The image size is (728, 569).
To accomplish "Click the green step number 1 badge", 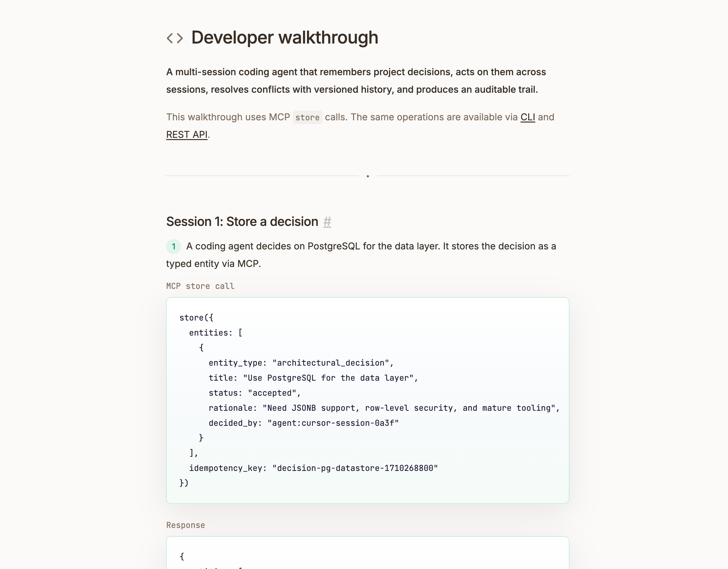I will coord(174,246).
